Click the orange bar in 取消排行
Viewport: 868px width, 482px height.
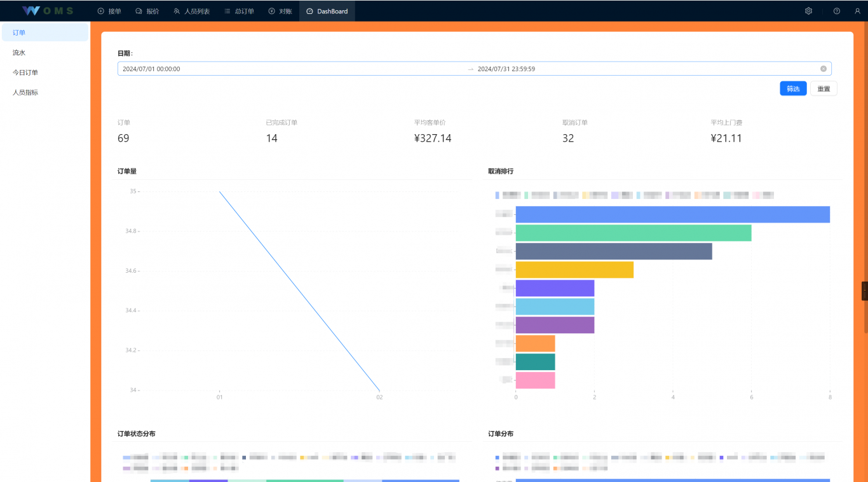point(536,343)
